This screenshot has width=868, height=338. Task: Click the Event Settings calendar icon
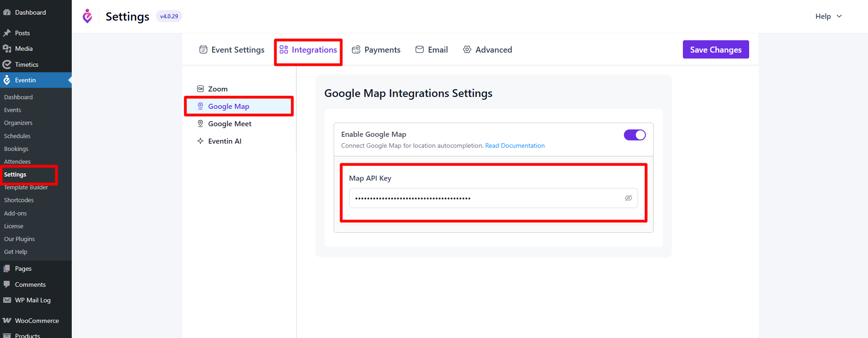coord(203,49)
